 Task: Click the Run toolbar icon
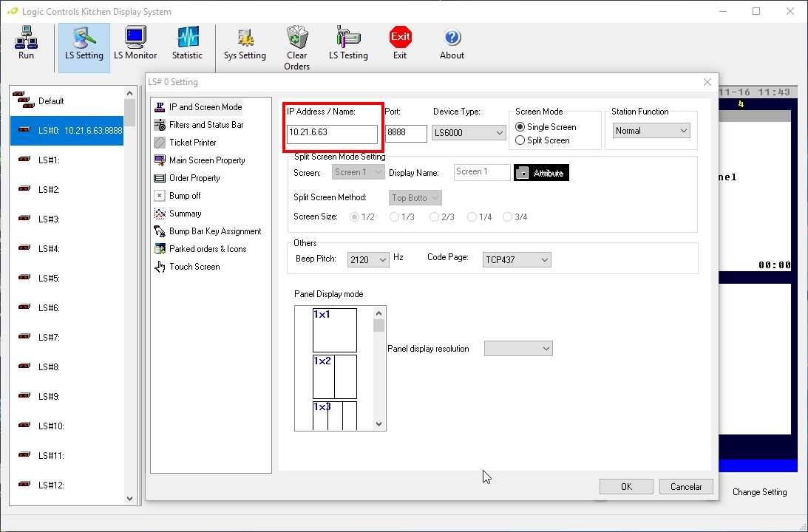(x=26, y=44)
